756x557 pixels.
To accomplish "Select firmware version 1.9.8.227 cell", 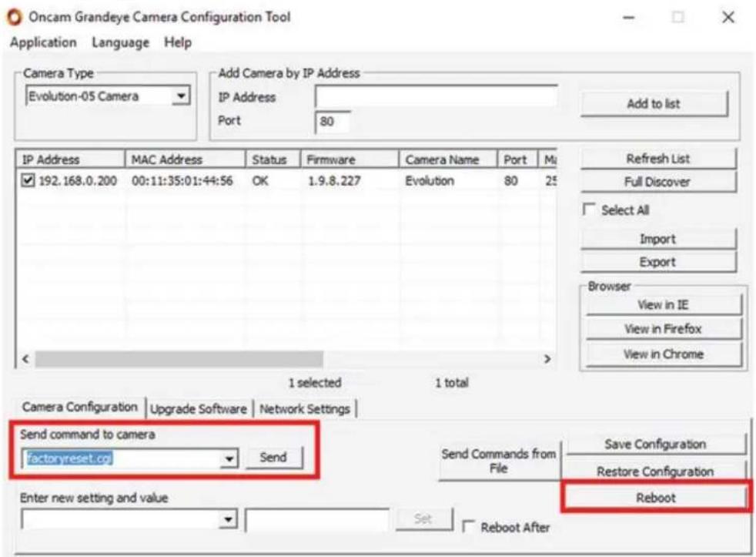I will [x=334, y=181].
